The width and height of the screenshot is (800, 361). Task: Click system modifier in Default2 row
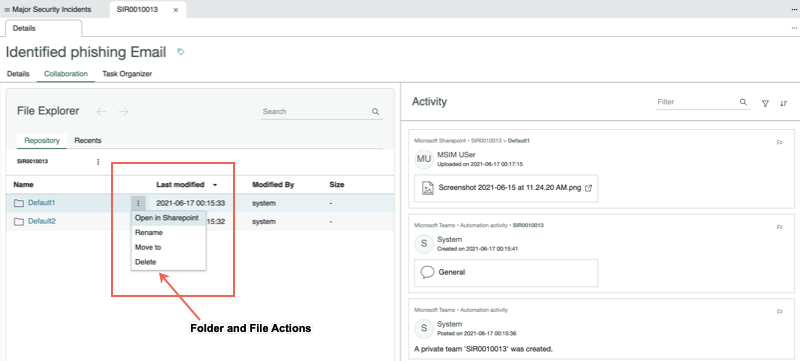pos(264,222)
